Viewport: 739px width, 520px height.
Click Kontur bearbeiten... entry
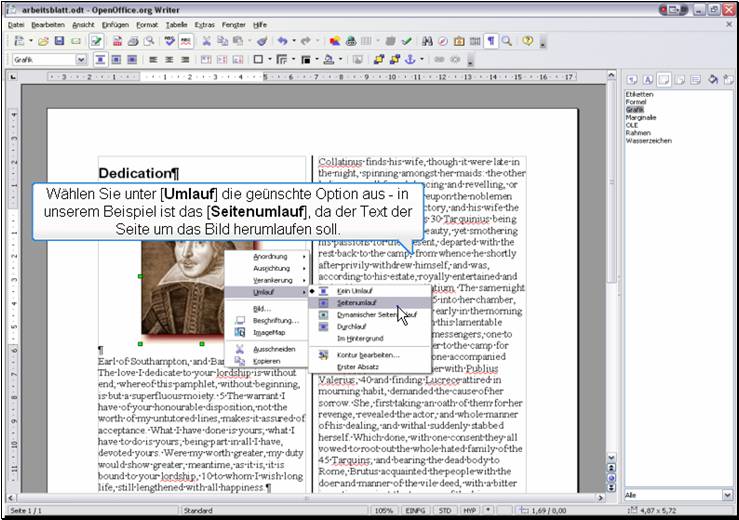(368, 354)
